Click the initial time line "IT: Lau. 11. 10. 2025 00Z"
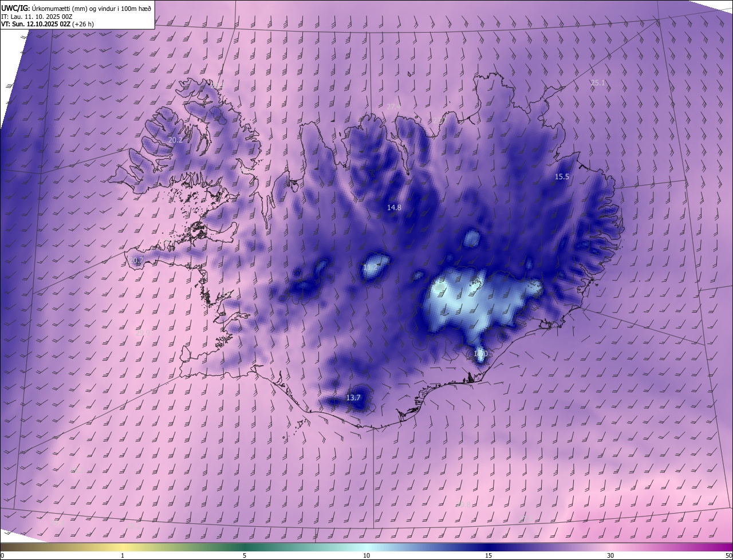The image size is (733, 560). click(37, 17)
